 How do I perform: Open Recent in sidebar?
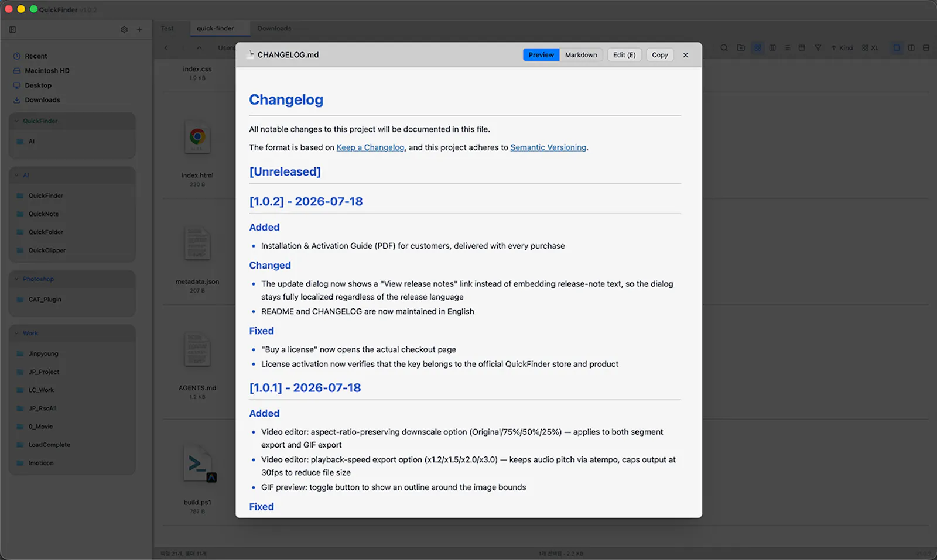[x=36, y=56]
